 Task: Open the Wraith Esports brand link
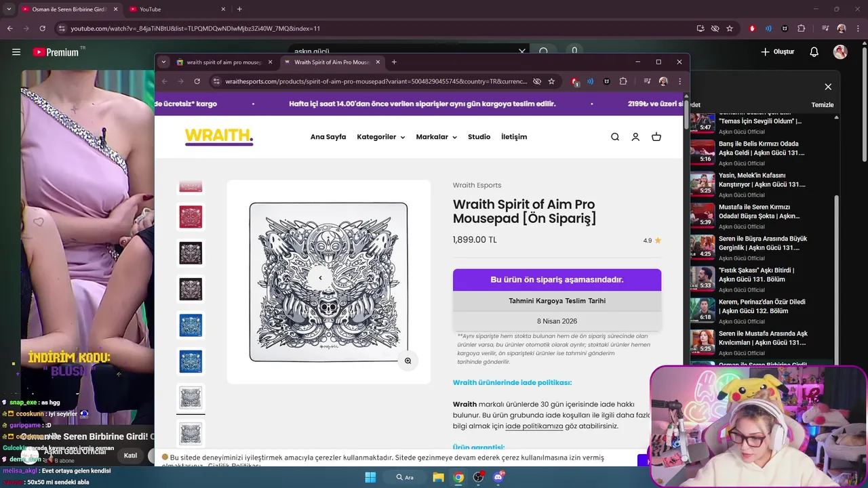(477, 185)
